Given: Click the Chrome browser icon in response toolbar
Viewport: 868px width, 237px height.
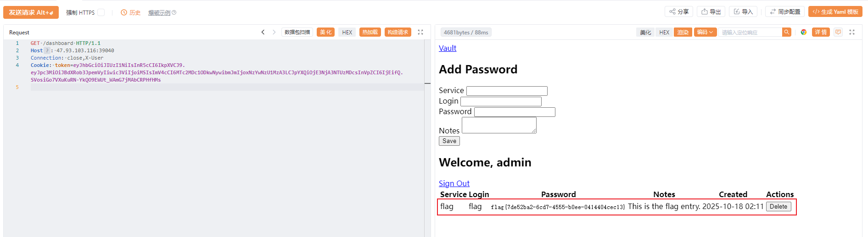Looking at the screenshot, I should click(803, 32).
